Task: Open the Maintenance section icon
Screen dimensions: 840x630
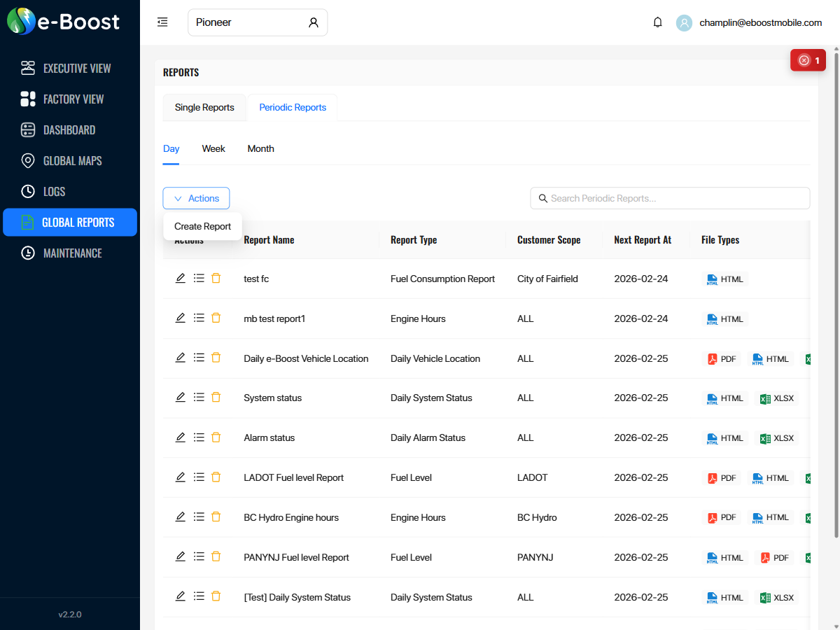Action: [x=28, y=253]
